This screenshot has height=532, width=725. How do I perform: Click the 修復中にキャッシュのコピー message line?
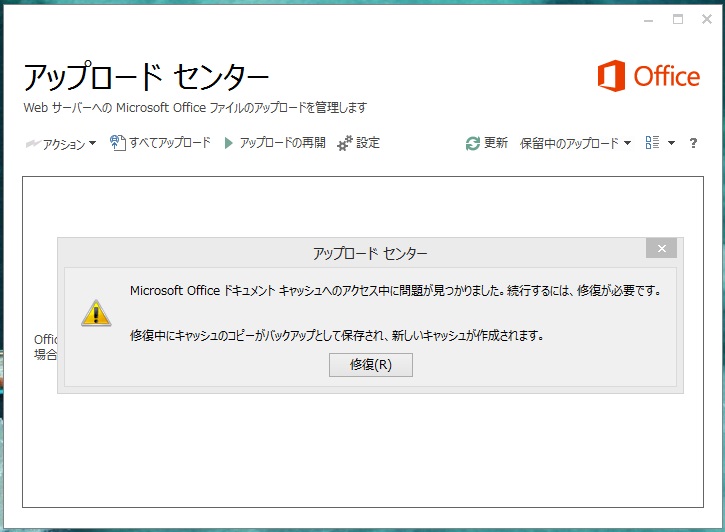point(337,336)
